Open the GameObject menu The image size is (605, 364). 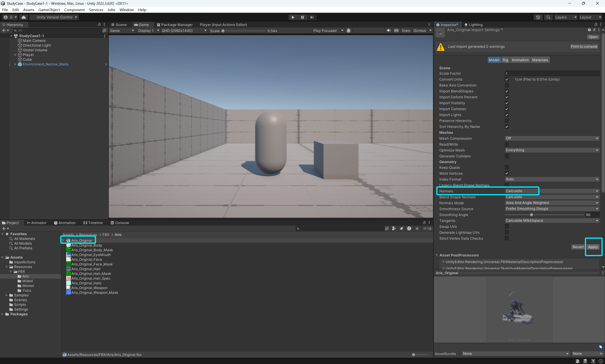coord(49,10)
